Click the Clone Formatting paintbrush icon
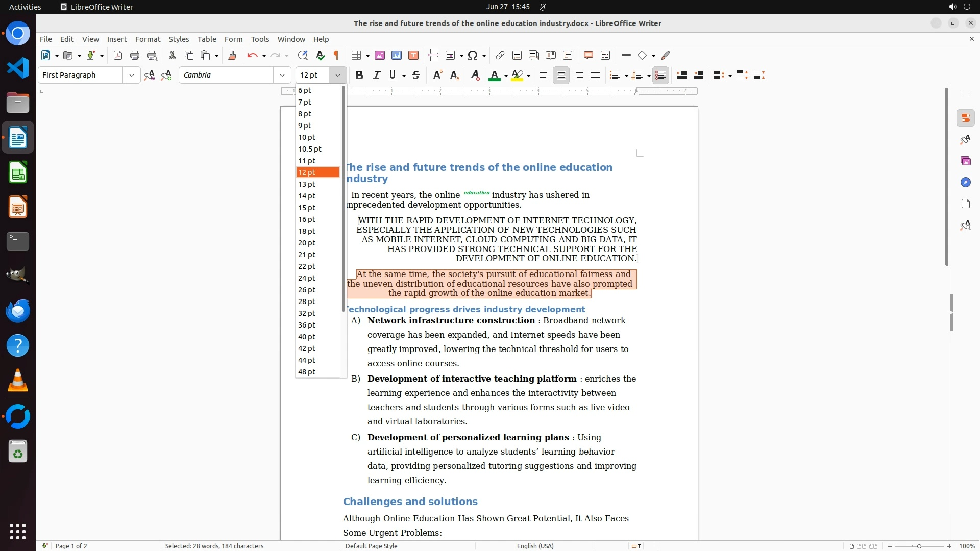The image size is (980, 551). coord(232,55)
